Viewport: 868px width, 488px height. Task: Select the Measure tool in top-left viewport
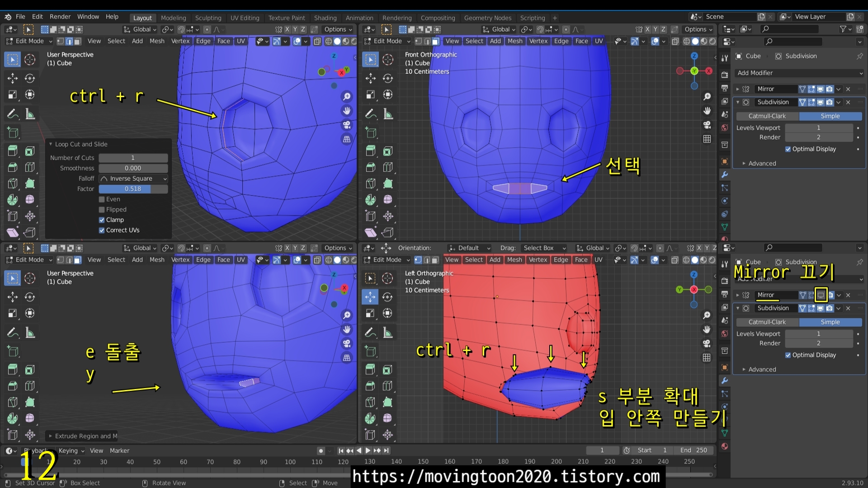click(30, 114)
